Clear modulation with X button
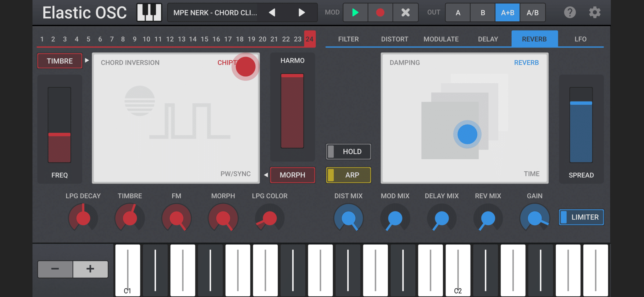This screenshot has width=644, height=297. 405,13
